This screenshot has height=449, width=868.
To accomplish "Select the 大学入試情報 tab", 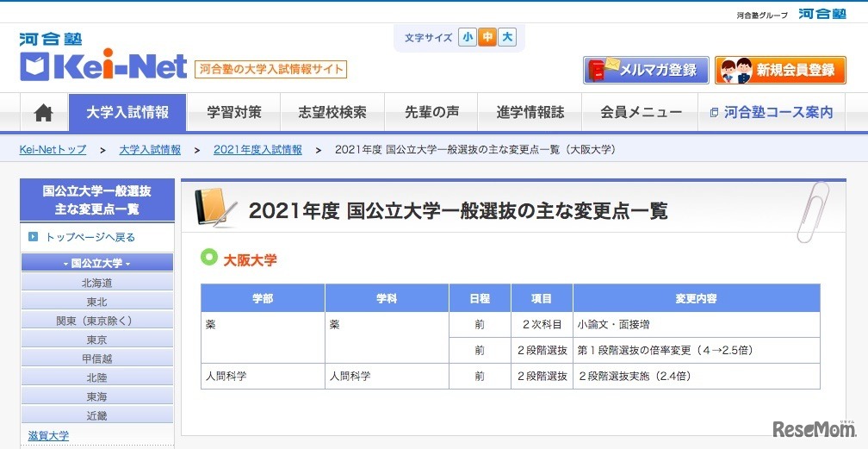I will pyautogui.click(x=127, y=113).
